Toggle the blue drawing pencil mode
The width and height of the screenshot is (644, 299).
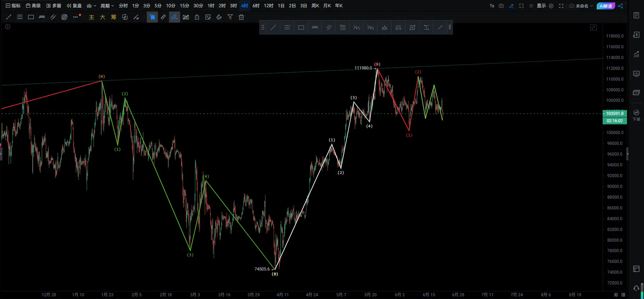coord(511,6)
